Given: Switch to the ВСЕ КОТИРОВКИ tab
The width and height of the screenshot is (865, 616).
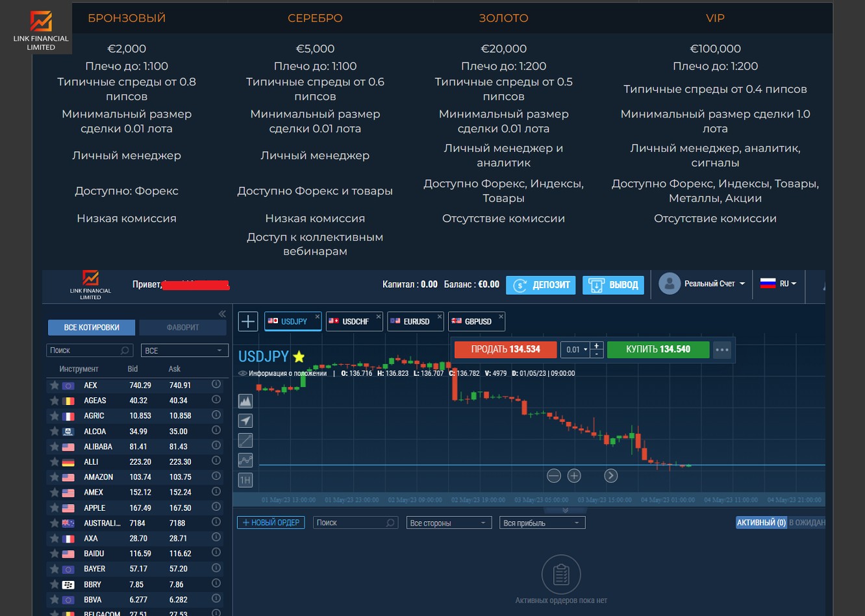Looking at the screenshot, I should coord(92,327).
